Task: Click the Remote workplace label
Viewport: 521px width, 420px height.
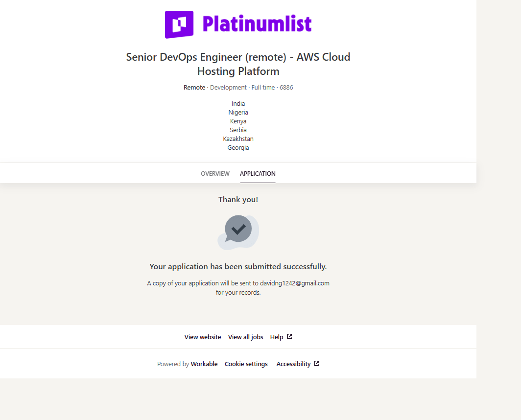Action: click(x=194, y=88)
